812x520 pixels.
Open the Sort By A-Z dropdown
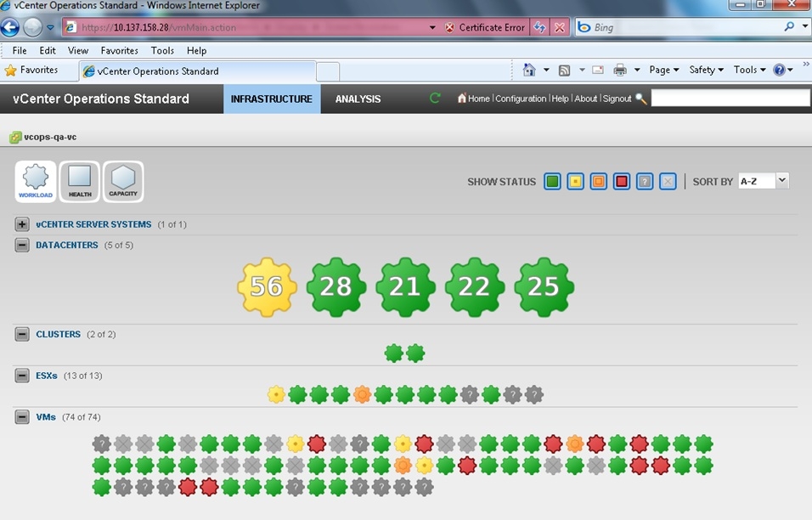[x=764, y=181]
